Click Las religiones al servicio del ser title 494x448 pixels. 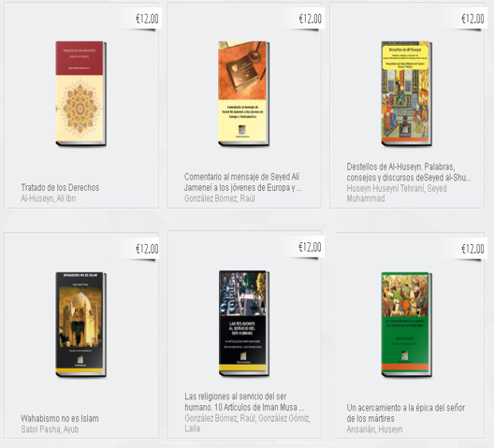tap(244, 401)
